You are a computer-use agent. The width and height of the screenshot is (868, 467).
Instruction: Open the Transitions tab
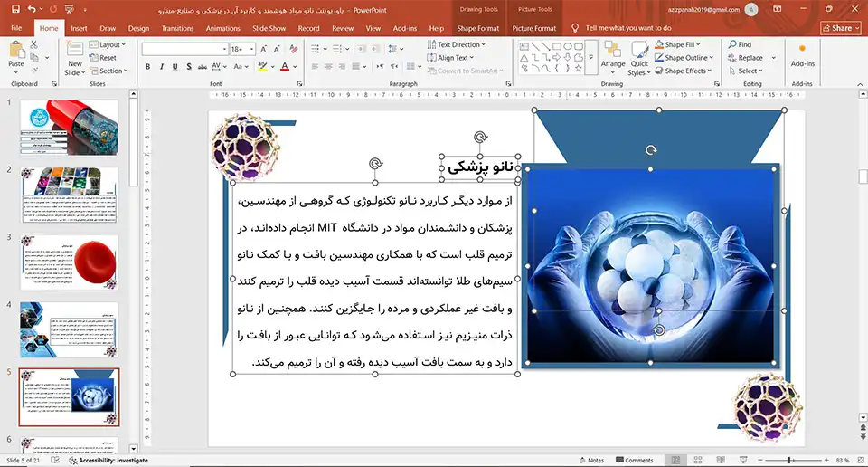(x=178, y=28)
